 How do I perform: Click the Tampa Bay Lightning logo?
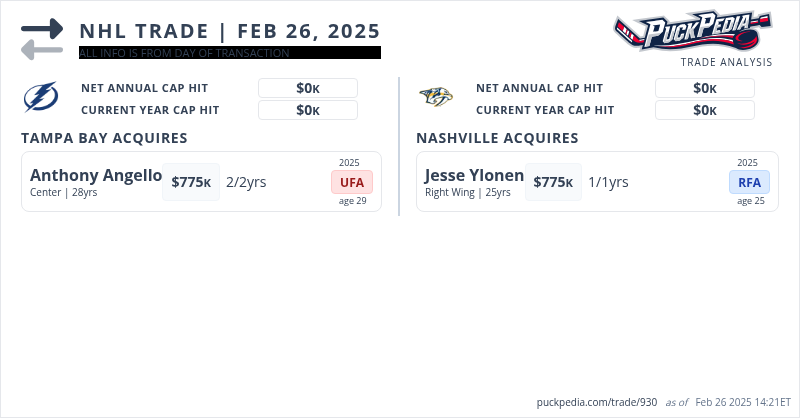point(42,98)
